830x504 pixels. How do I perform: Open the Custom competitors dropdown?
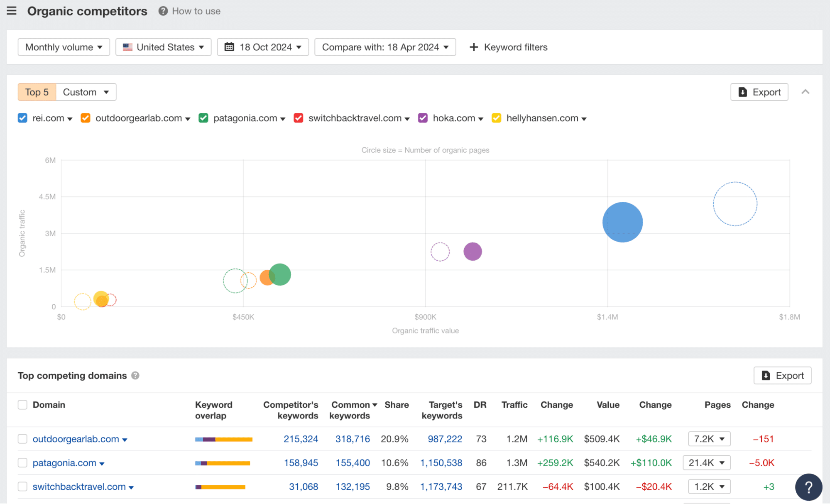coord(86,92)
